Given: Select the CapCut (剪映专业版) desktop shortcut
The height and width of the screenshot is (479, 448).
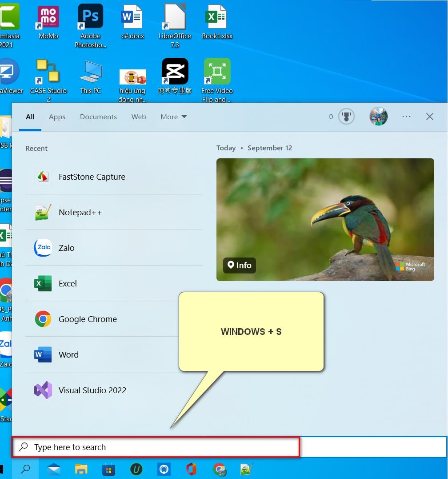Looking at the screenshot, I should coord(175,76).
